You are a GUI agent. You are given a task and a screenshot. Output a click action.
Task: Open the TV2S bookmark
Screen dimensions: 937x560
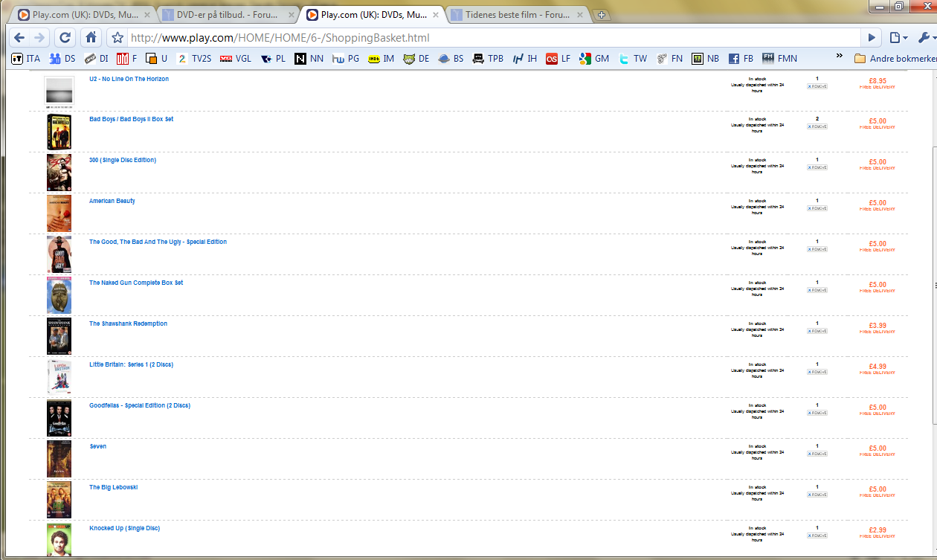194,58
